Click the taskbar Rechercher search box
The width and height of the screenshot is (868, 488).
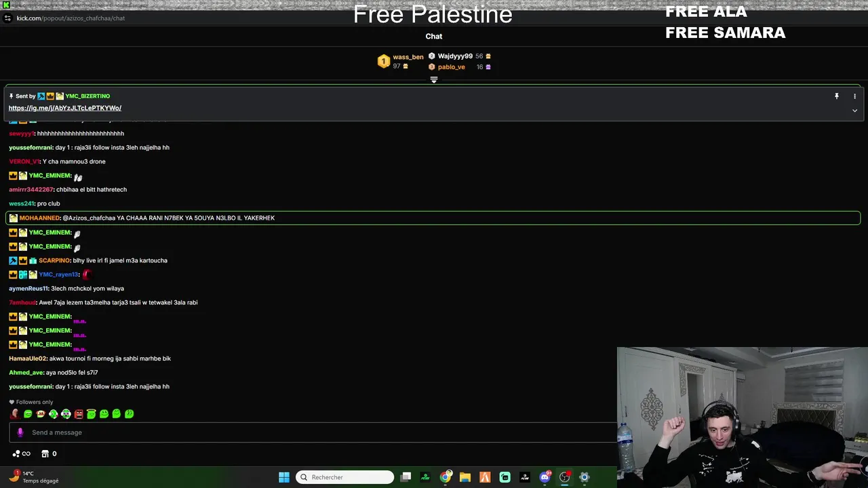pos(345,477)
